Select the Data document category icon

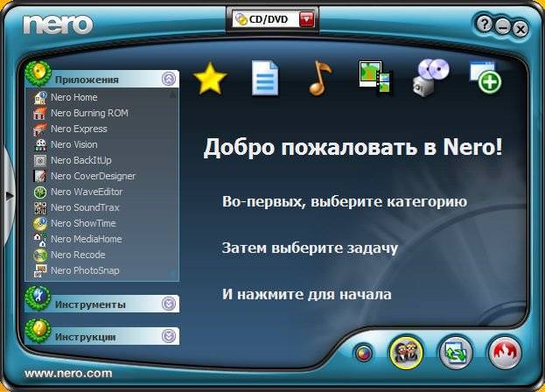pyautogui.click(x=265, y=78)
